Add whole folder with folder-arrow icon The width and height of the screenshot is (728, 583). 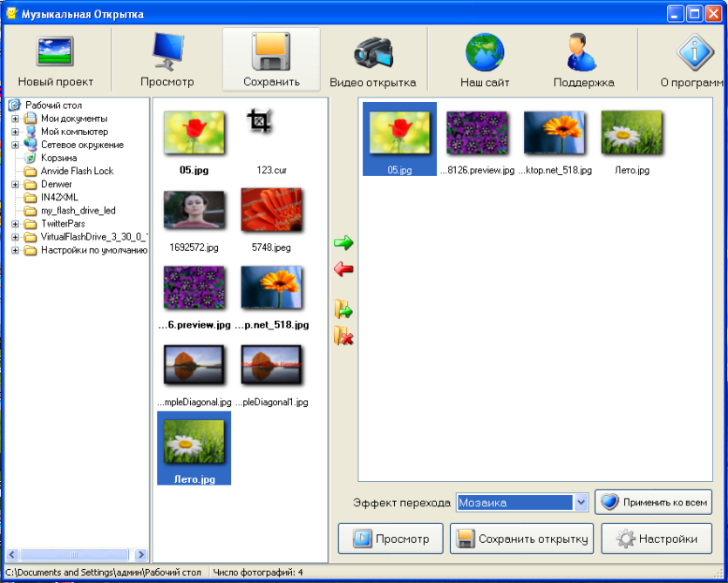[344, 309]
